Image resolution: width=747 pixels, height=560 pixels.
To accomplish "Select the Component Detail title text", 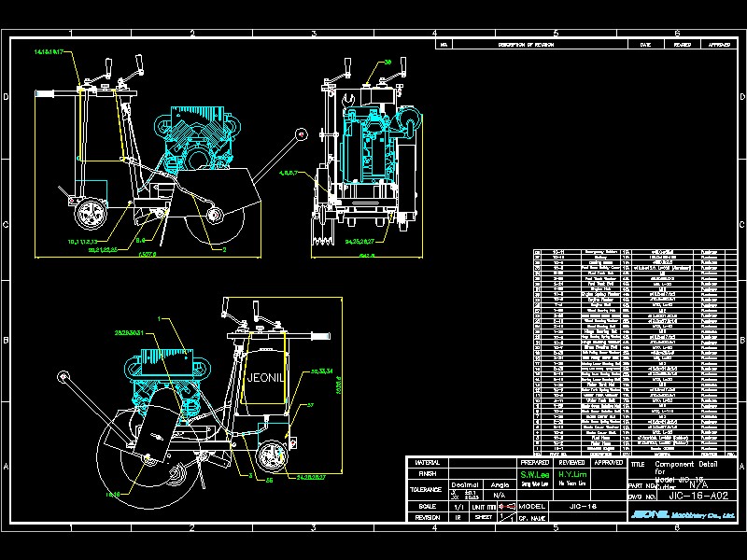I will (686, 464).
